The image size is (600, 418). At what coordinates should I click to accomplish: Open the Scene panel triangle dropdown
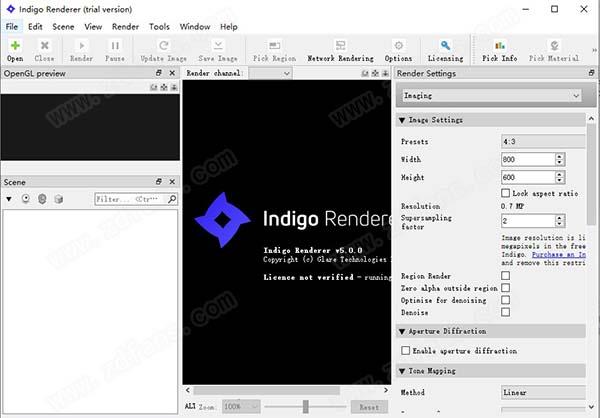pos(9,199)
